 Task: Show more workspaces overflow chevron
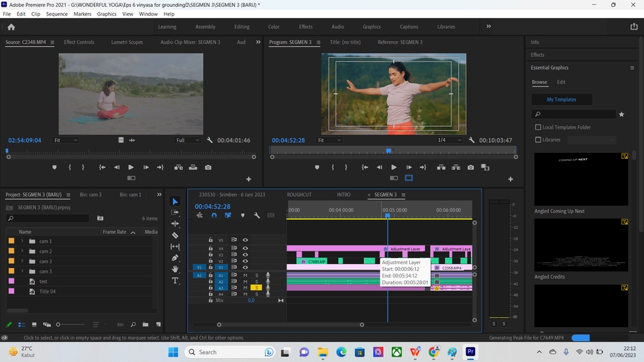tap(489, 26)
